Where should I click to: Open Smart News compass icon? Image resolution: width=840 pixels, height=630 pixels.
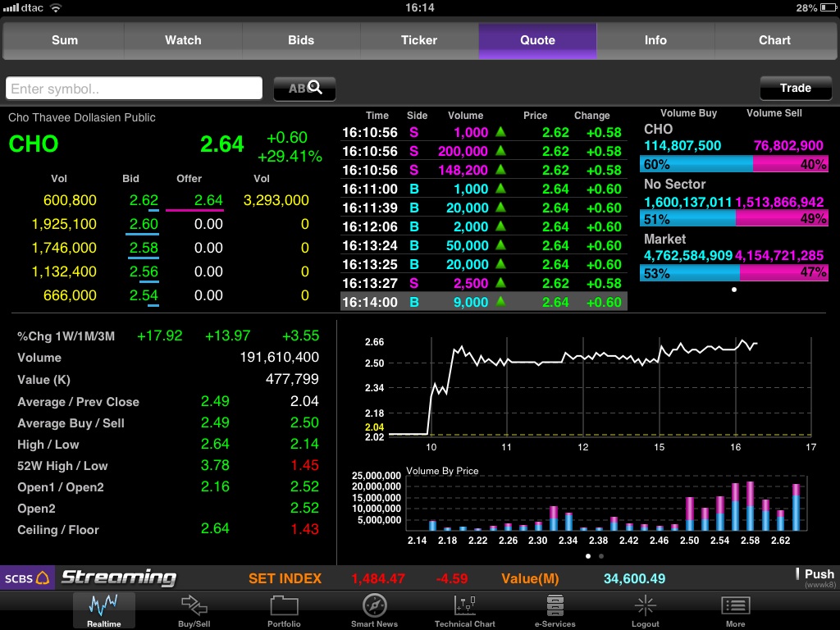click(x=374, y=609)
